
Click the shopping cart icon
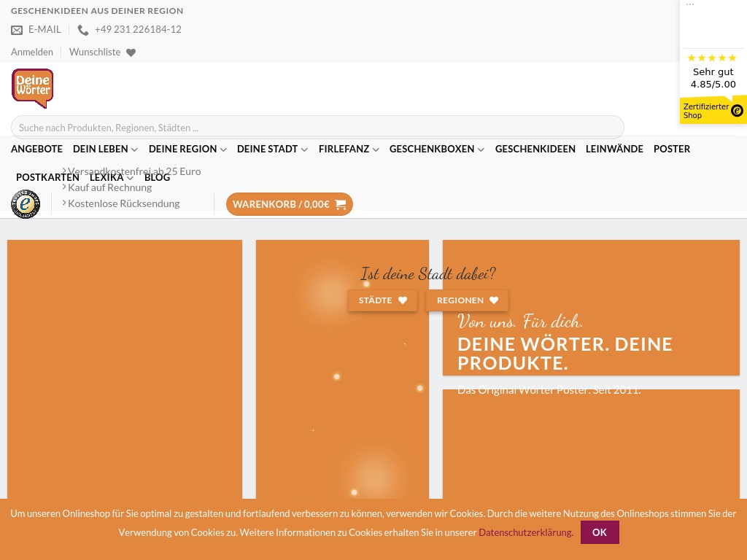pyautogui.click(x=341, y=205)
